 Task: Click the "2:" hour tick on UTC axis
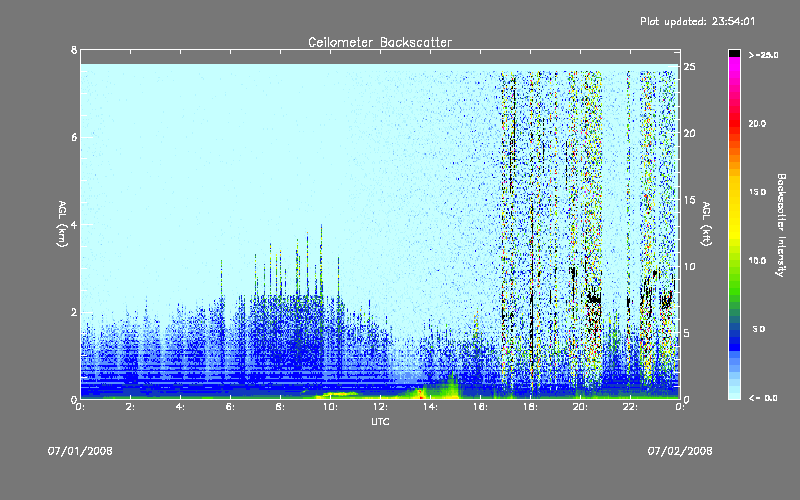130,407
